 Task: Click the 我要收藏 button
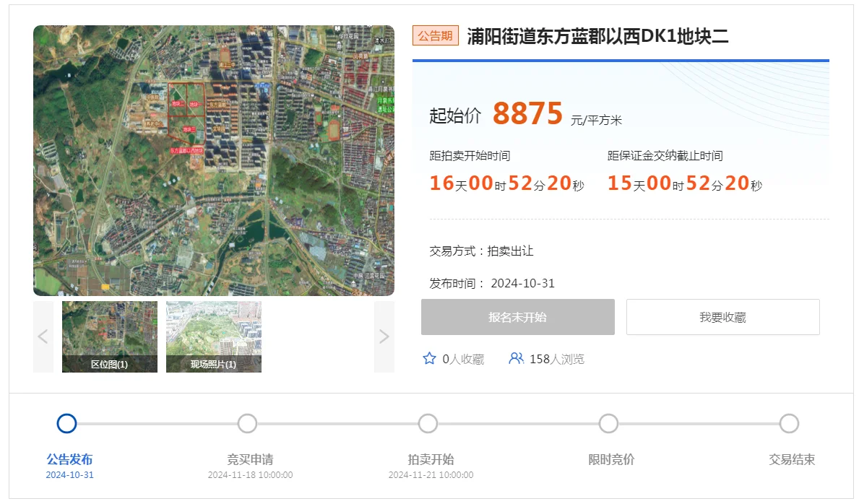[723, 317]
